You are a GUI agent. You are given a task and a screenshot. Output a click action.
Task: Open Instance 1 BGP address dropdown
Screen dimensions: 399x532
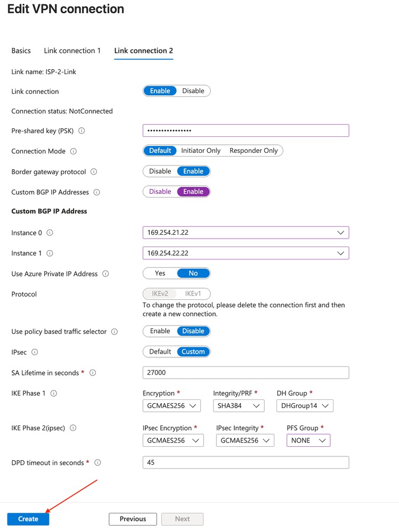pyautogui.click(x=246, y=253)
